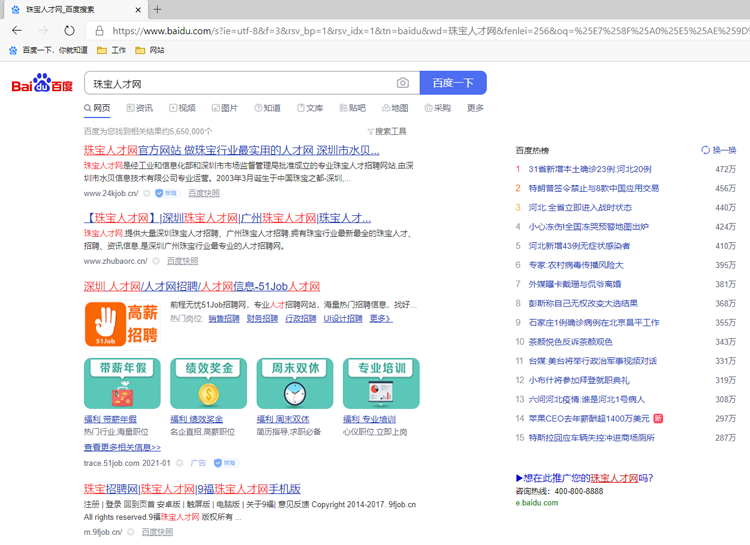Click the 绩效奖金 benefit image
The height and width of the screenshot is (545, 750).
[209, 383]
